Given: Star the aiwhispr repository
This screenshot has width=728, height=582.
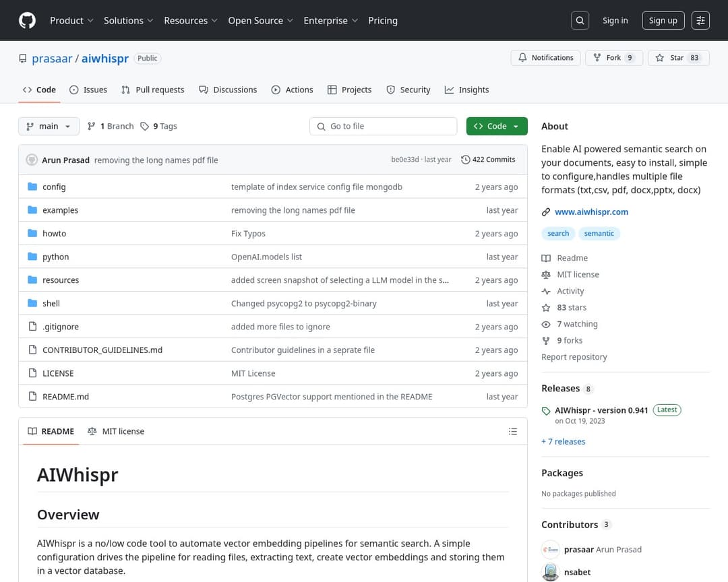Looking at the screenshot, I should pyautogui.click(x=678, y=57).
